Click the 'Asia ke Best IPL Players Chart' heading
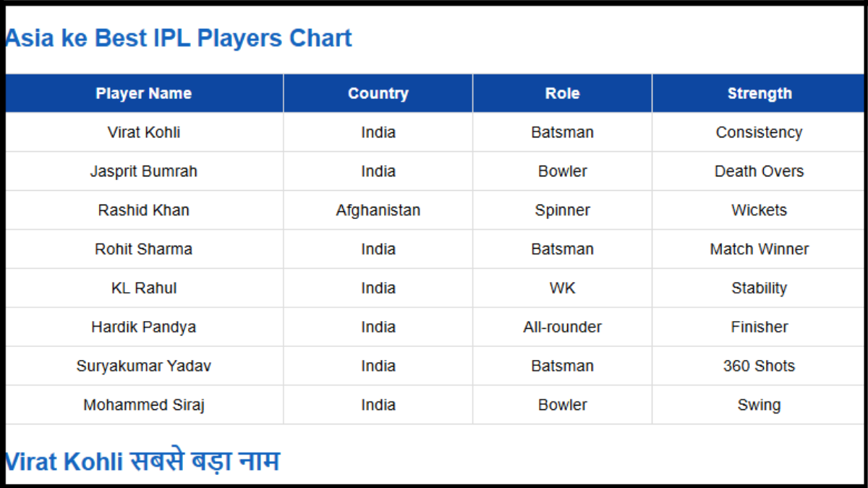The image size is (868, 488). point(179,38)
